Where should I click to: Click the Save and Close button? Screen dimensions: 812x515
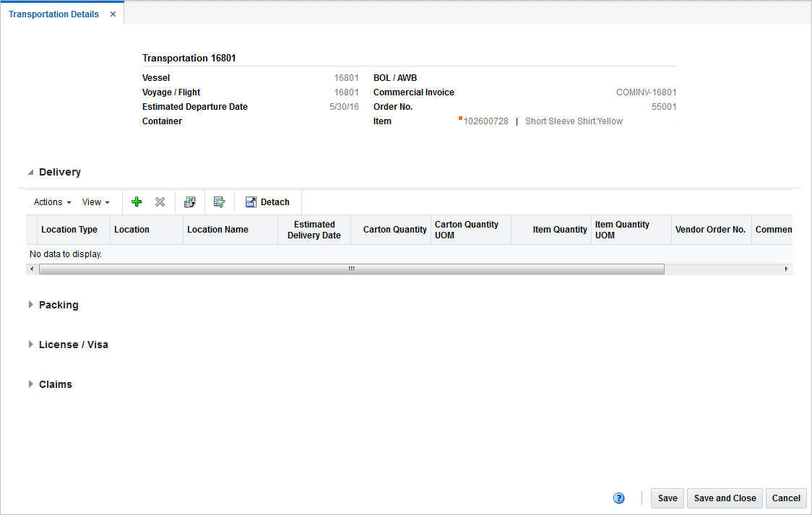[725, 498]
